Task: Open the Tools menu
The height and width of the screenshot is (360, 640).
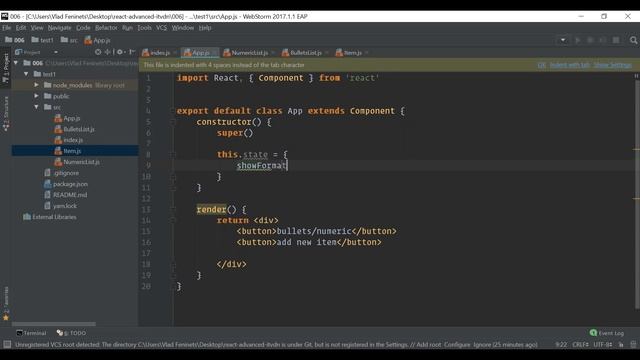Action: point(144,28)
